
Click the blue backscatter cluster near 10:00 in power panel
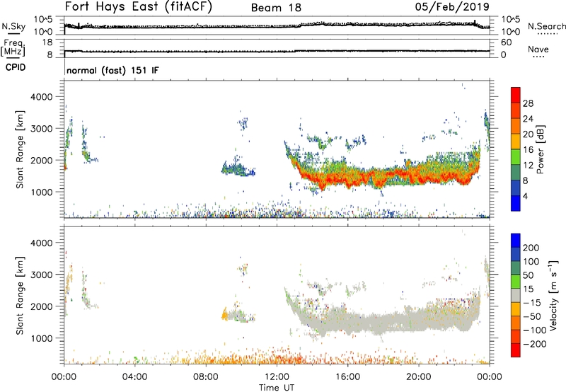[x=238, y=169]
